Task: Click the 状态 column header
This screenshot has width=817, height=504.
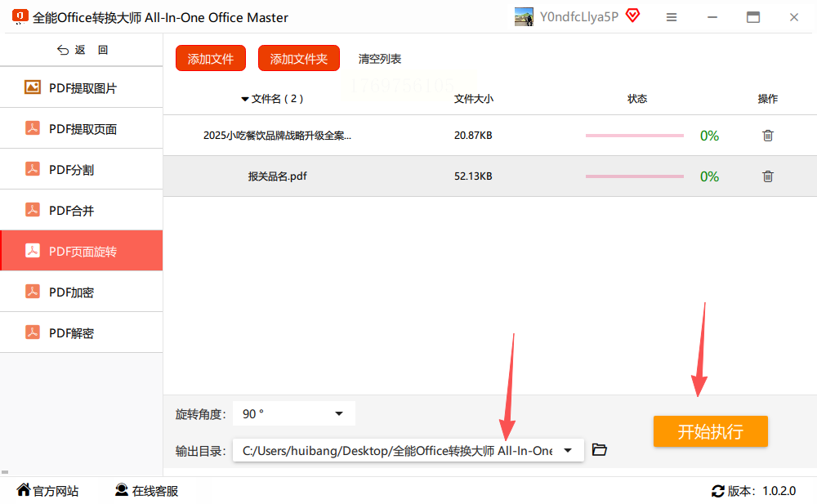Action: pyautogui.click(x=637, y=99)
